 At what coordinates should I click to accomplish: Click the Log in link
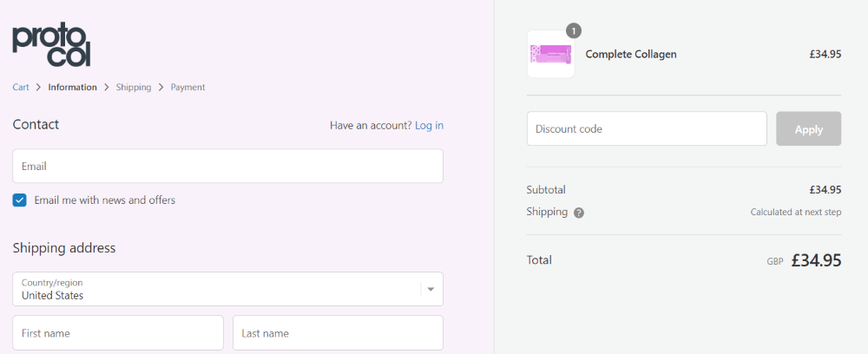[429, 126]
